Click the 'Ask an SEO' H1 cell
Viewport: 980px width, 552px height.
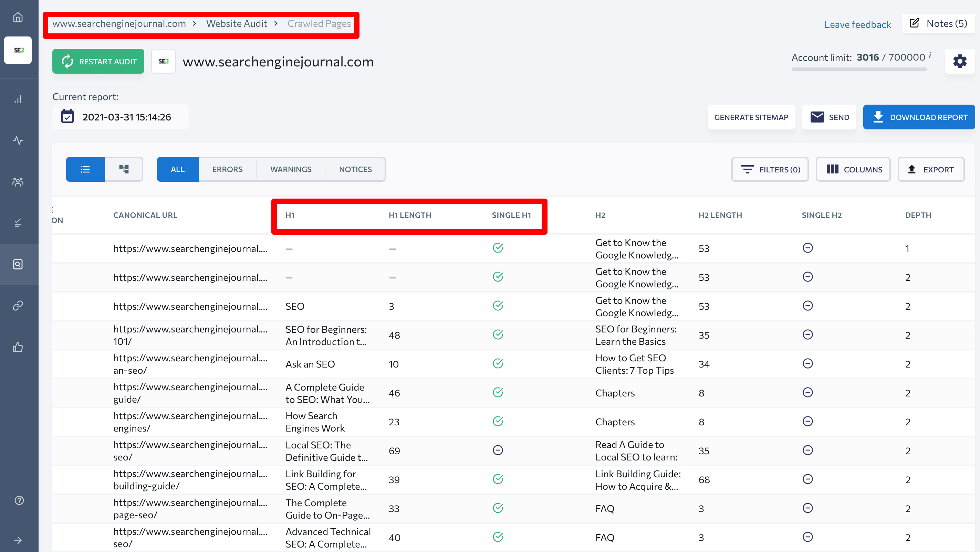point(310,364)
